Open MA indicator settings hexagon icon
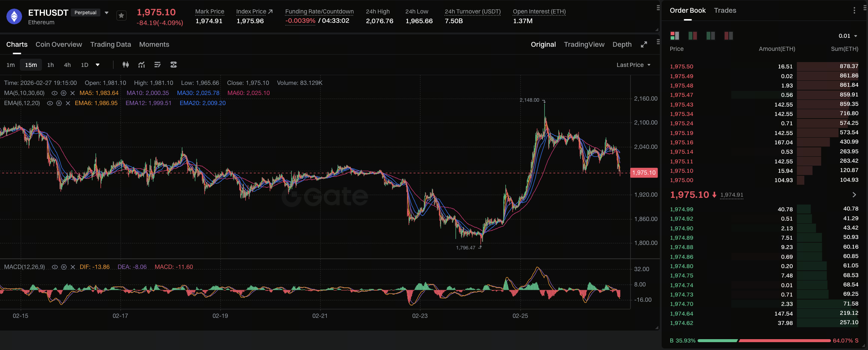This screenshot has height=350, width=868. pos(64,93)
